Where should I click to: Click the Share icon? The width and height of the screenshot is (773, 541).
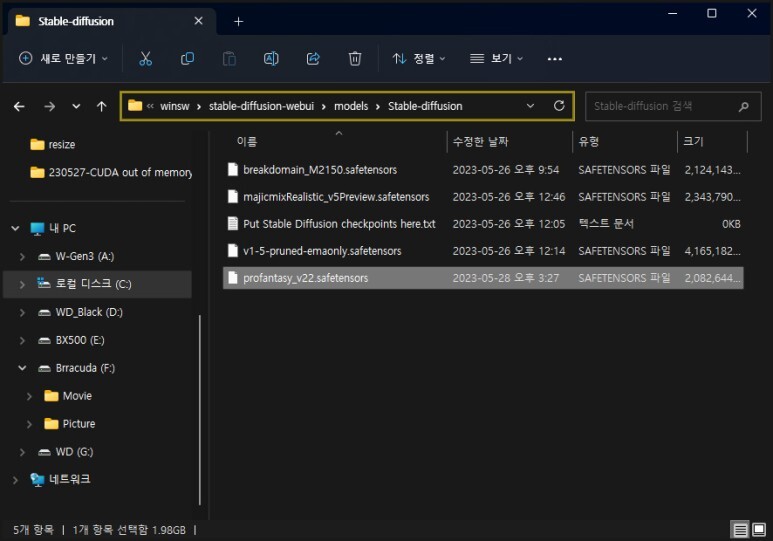click(x=313, y=59)
